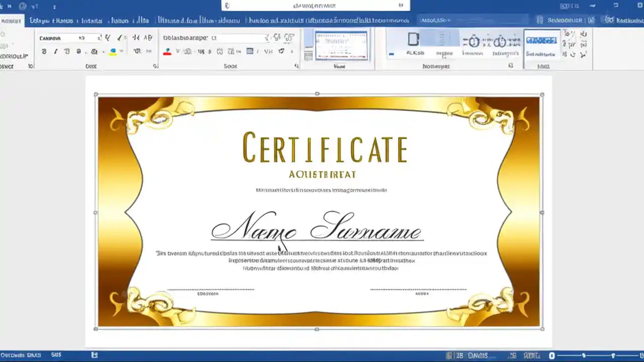Viewport: 644px width, 362px height.
Task: Click the Save icon on the quick access toolbar
Action: tap(23, 6)
